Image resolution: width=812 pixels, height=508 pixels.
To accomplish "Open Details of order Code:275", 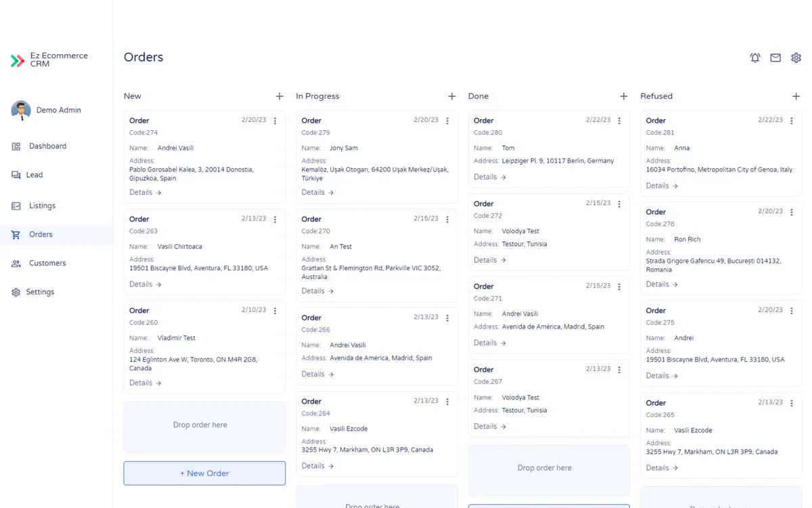I will (x=662, y=376).
